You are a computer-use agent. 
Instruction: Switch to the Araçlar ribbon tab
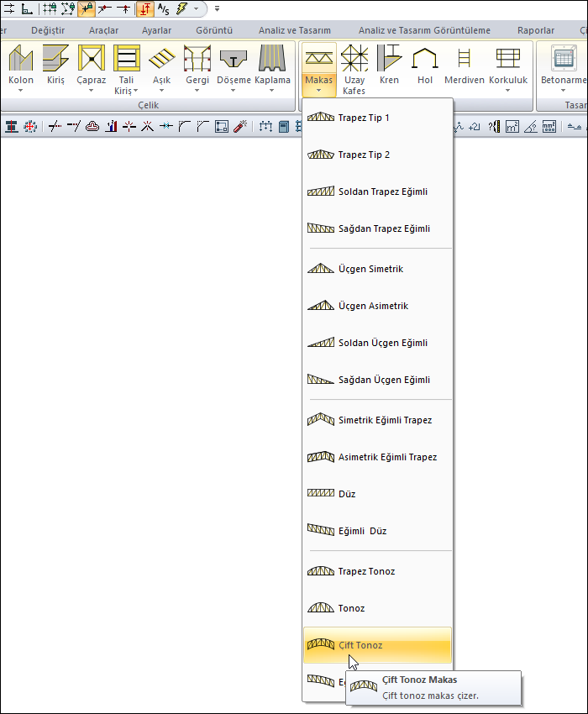point(103,30)
